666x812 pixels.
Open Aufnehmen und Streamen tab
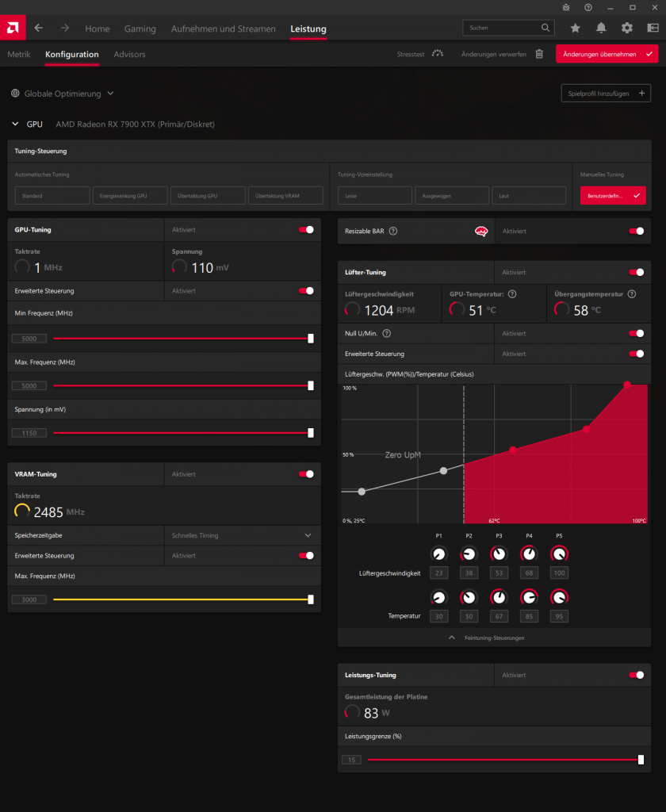pyautogui.click(x=224, y=29)
